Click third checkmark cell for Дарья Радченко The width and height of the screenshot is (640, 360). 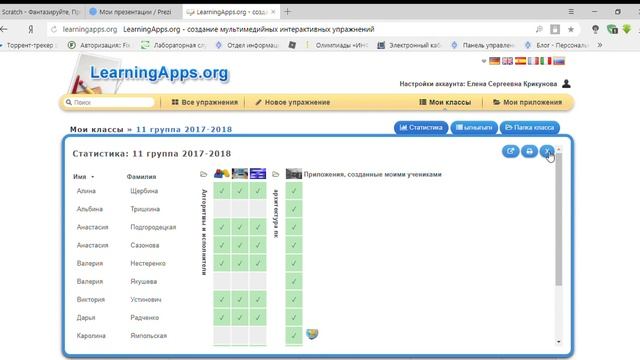(258, 317)
